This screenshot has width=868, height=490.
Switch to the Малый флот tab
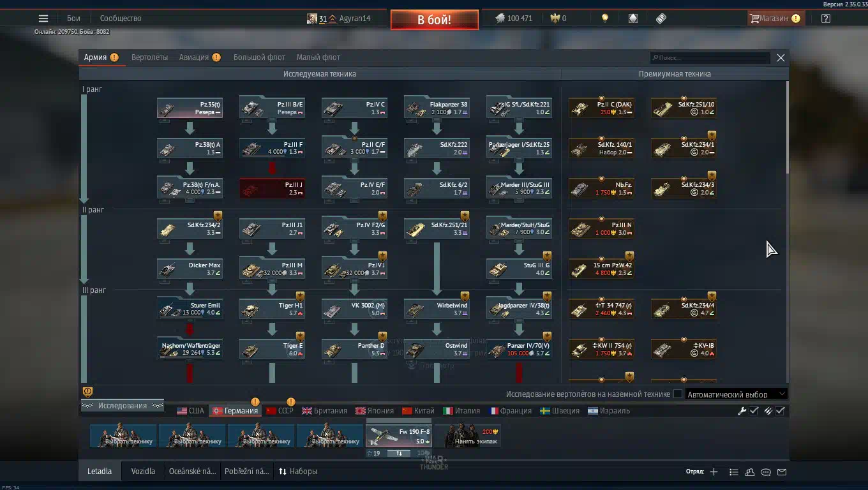click(x=318, y=57)
